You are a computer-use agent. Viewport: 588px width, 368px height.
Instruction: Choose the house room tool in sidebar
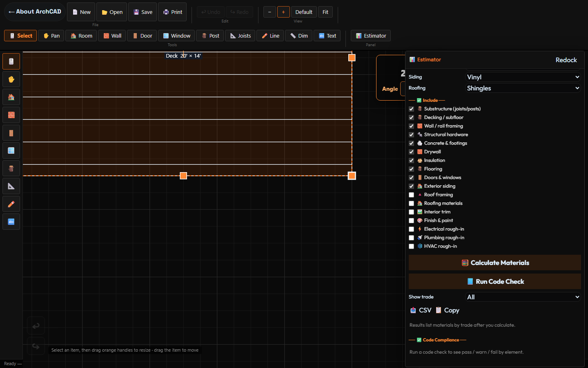(11, 97)
